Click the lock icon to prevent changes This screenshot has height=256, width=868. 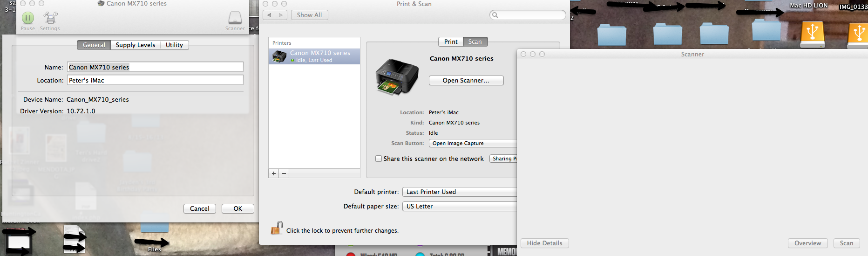pyautogui.click(x=277, y=228)
